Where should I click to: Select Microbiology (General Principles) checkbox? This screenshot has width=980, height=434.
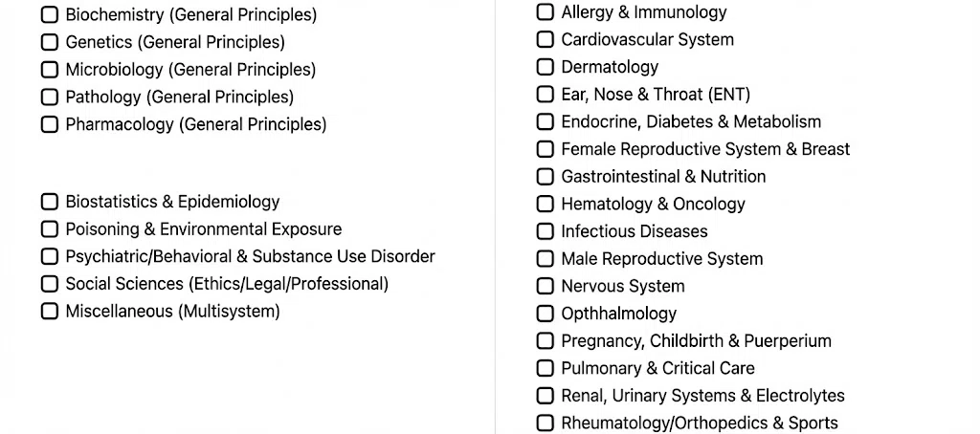coord(50,70)
